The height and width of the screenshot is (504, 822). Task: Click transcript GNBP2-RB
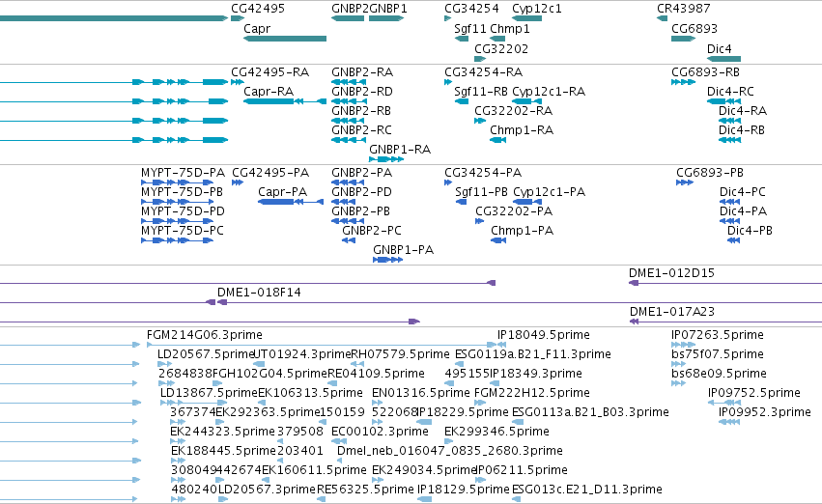tap(361, 111)
